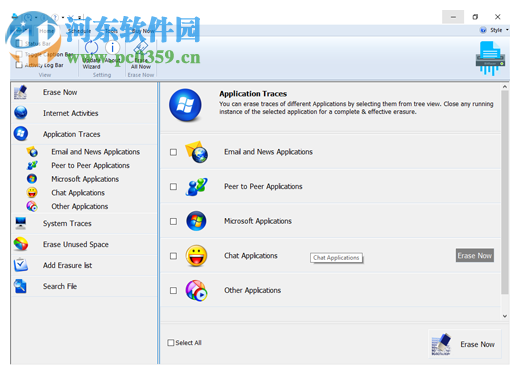This screenshot has height=371, width=527.
Task: Open the About info icon
Action: tap(112, 48)
